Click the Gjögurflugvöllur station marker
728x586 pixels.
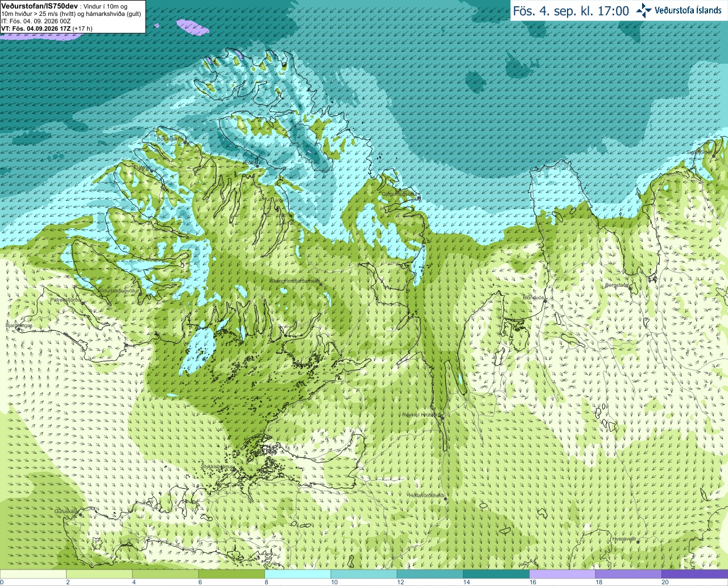click(x=418, y=197)
